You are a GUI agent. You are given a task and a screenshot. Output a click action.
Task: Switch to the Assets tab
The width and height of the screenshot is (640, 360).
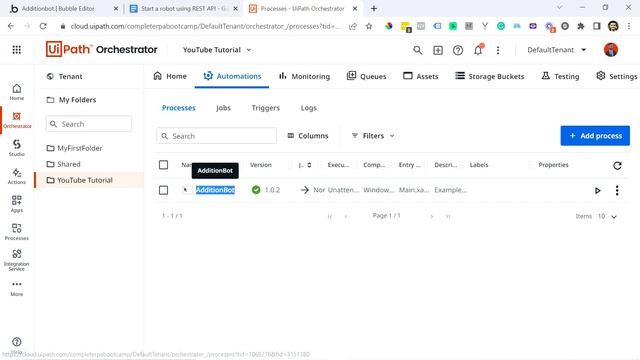(420, 76)
